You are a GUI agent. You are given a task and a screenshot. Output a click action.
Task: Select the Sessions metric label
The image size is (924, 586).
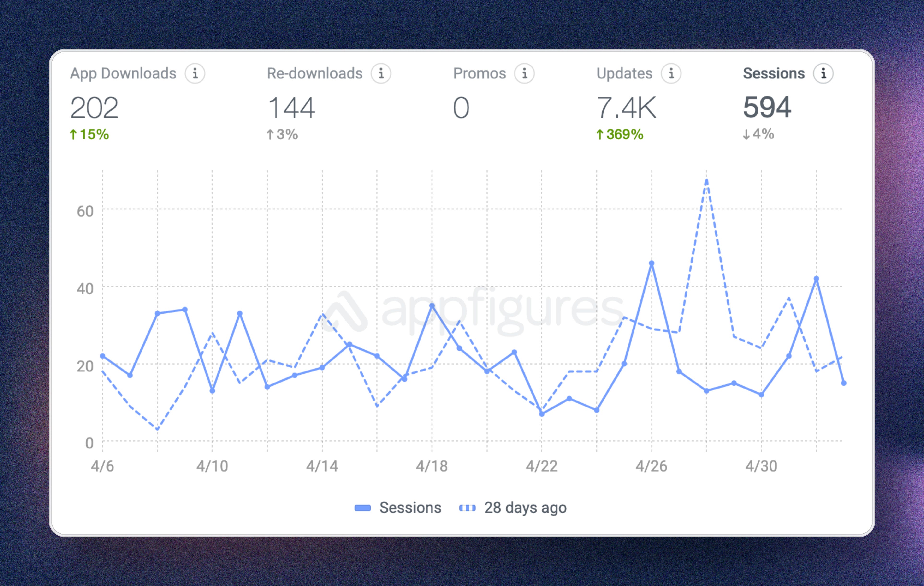tap(774, 73)
